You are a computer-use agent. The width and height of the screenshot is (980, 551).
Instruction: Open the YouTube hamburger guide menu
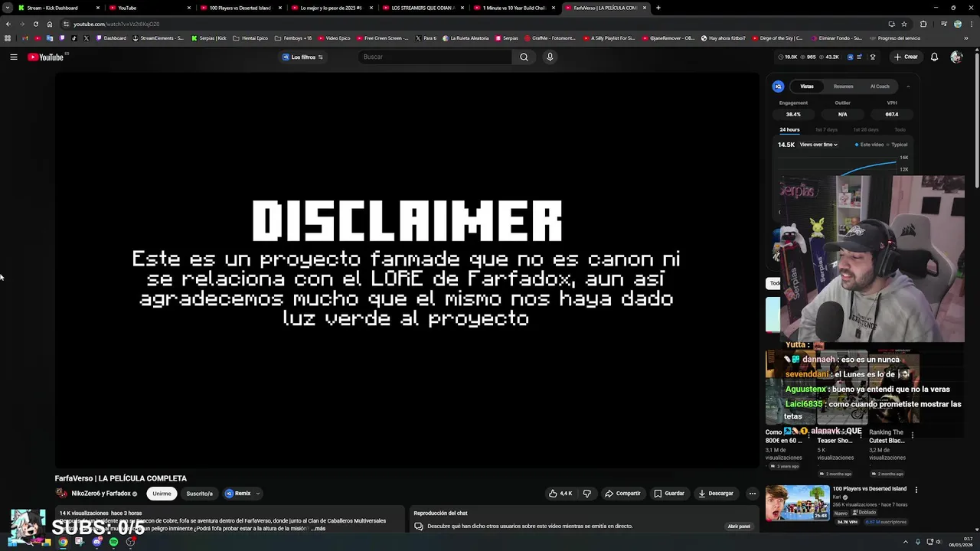point(14,57)
